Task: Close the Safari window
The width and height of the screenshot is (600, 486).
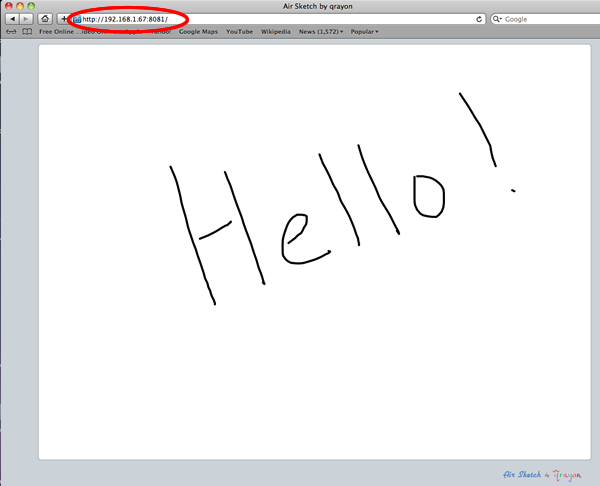Action: coord(8,6)
